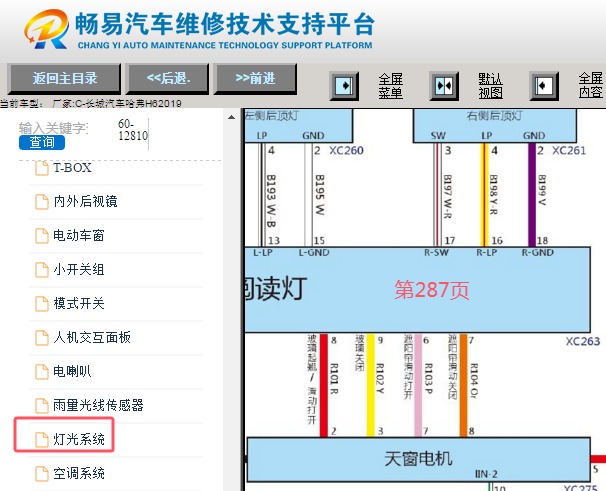Click the 查询 search button

tap(42, 142)
